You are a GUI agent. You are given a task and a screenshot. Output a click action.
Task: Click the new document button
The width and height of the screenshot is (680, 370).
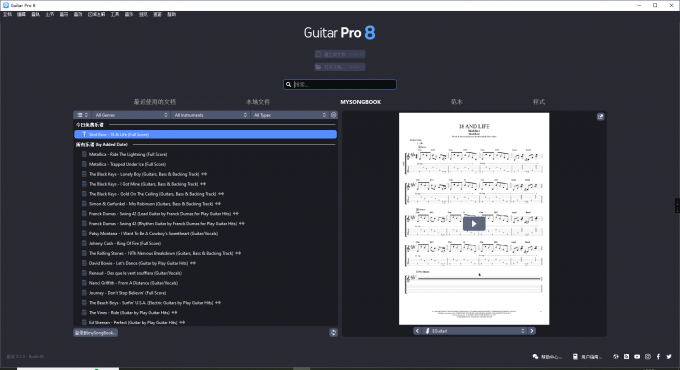pos(340,54)
